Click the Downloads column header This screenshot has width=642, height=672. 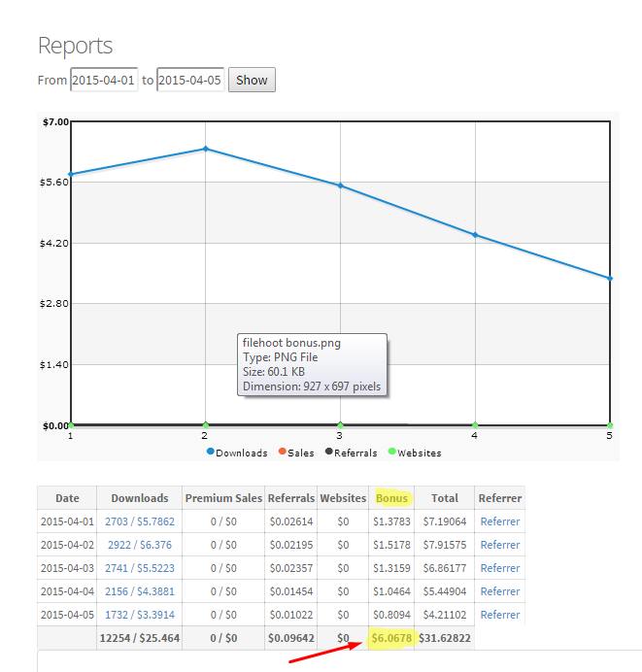[140, 498]
